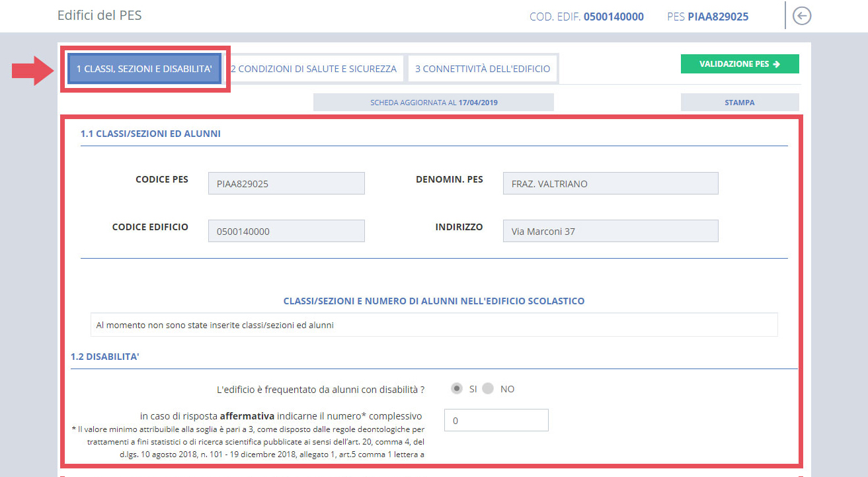The width and height of the screenshot is (868, 477).
Task: Click the CODICE PES field
Action: (x=286, y=184)
